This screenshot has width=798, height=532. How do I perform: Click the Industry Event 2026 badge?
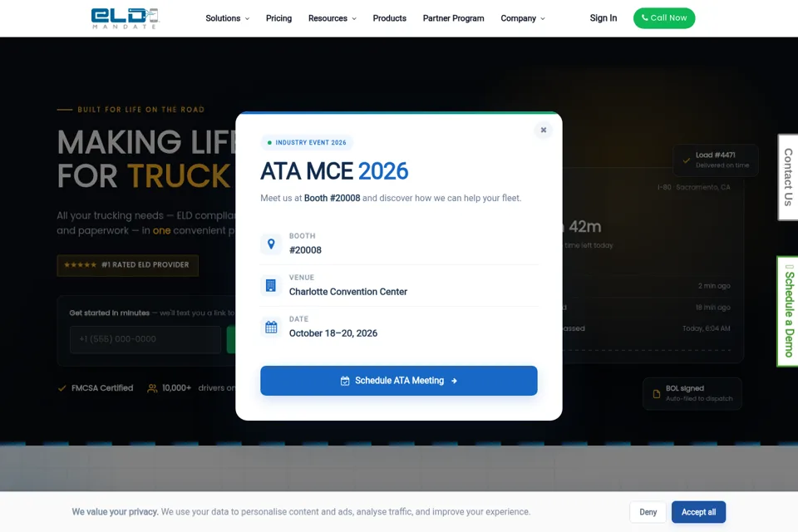click(307, 142)
